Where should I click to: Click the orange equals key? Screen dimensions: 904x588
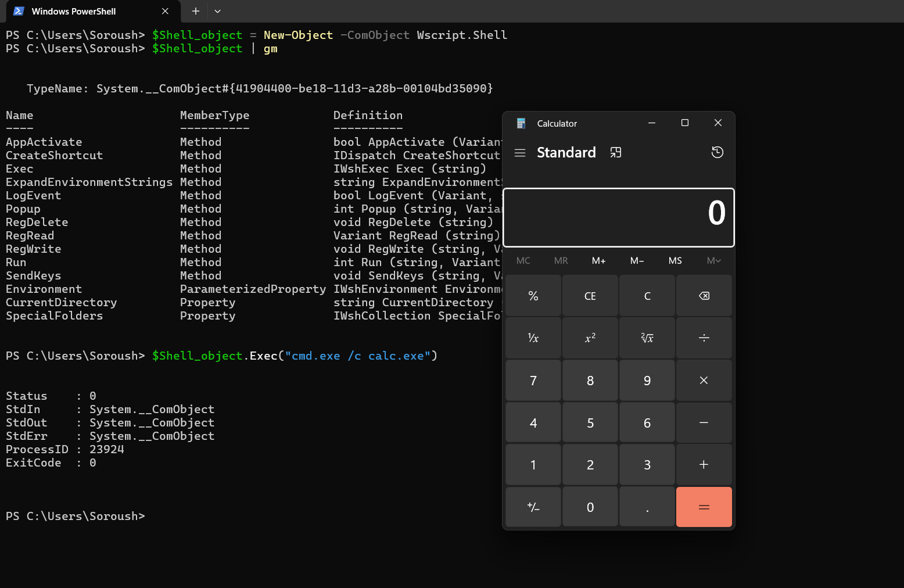[704, 507]
